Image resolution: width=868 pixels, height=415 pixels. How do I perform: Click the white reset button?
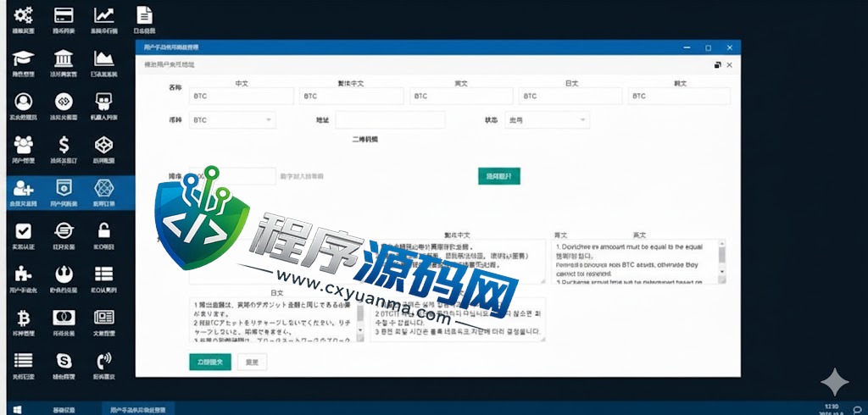pyautogui.click(x=252, y=362)
